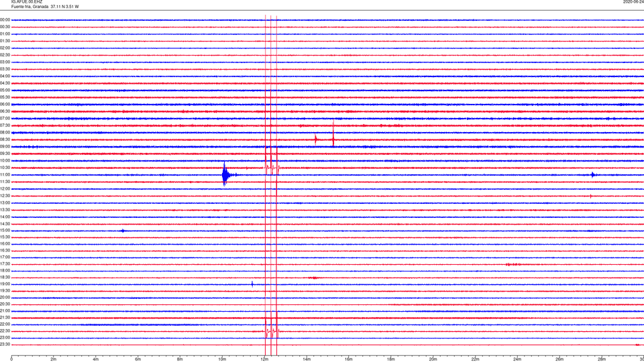This screenshot has height=362, width=644.
Task: Select the 10:30 trace time label
Action: coord(5,168)
